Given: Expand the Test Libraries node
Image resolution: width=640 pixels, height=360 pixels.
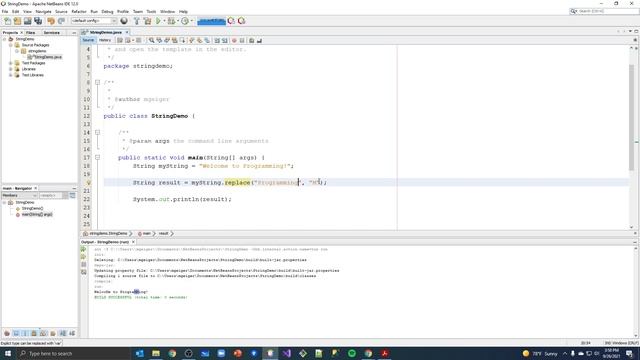Looking at the screenshot, I should (x=11, y=75).
